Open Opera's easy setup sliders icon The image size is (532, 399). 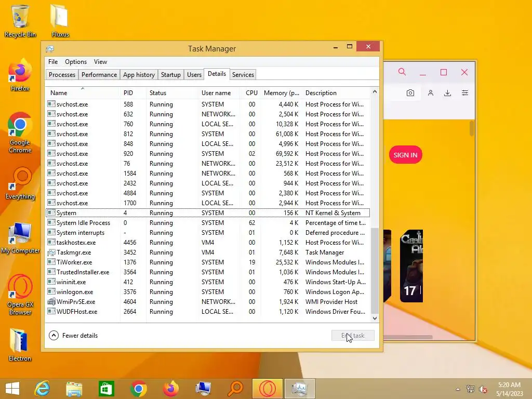465,92
